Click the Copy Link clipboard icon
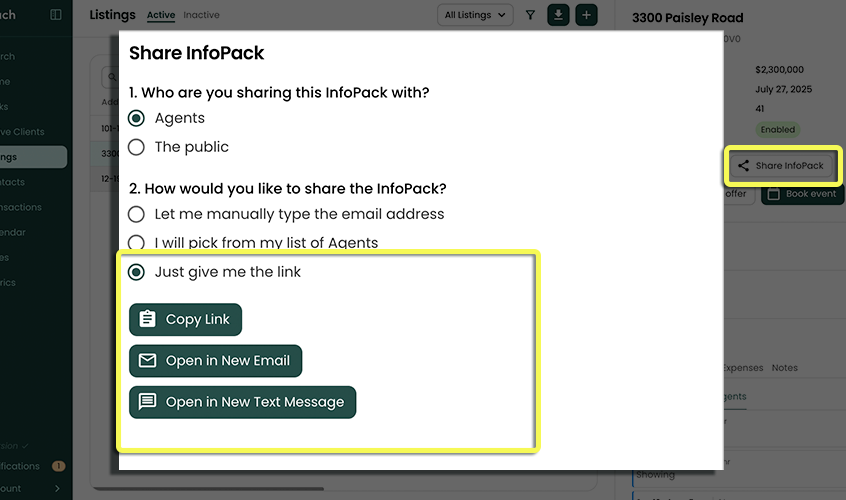Image resolution: width=846 pixels, height=500 pixels. tap(148, 320)
